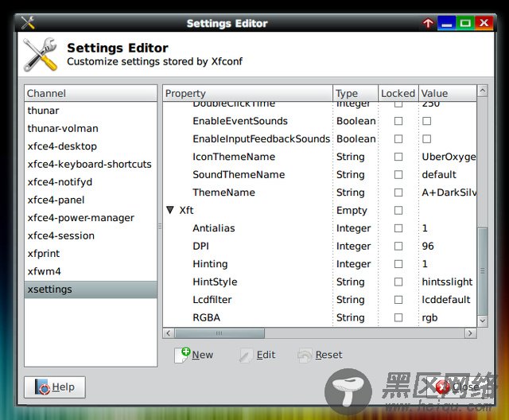Select the Antialias property
This screenshot has width=509, height=420.
pos(214,228)
